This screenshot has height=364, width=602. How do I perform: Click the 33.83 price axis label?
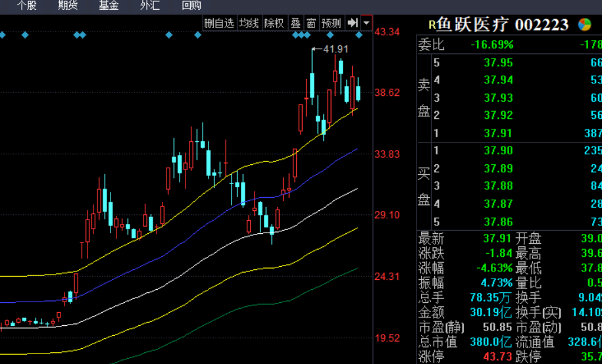pos(387,154)
